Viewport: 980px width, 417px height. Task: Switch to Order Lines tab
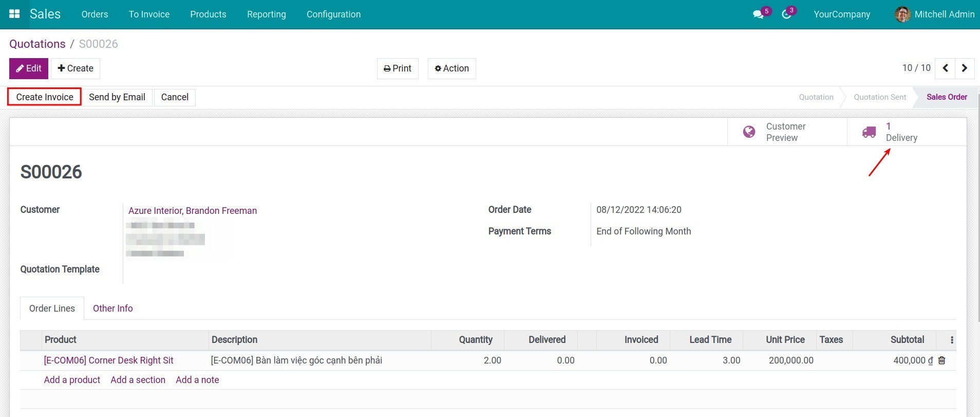pos(52,309)
